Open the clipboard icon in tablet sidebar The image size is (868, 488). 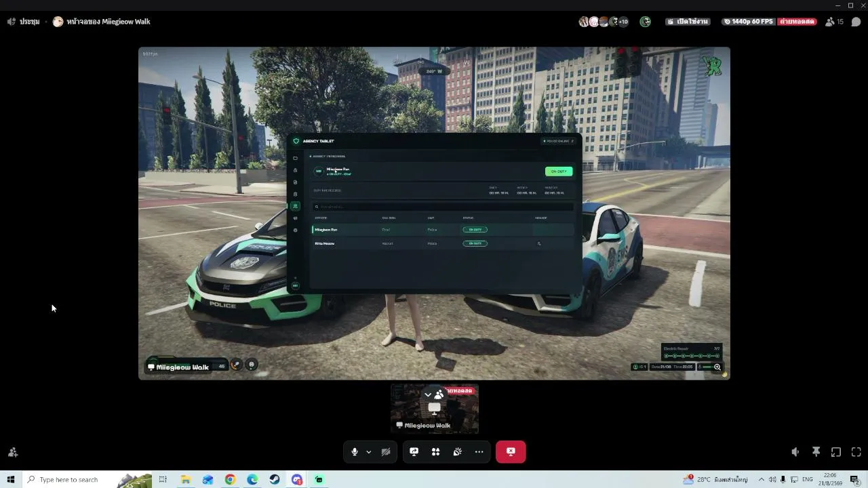pyautogui.click(x=295, y=195)
